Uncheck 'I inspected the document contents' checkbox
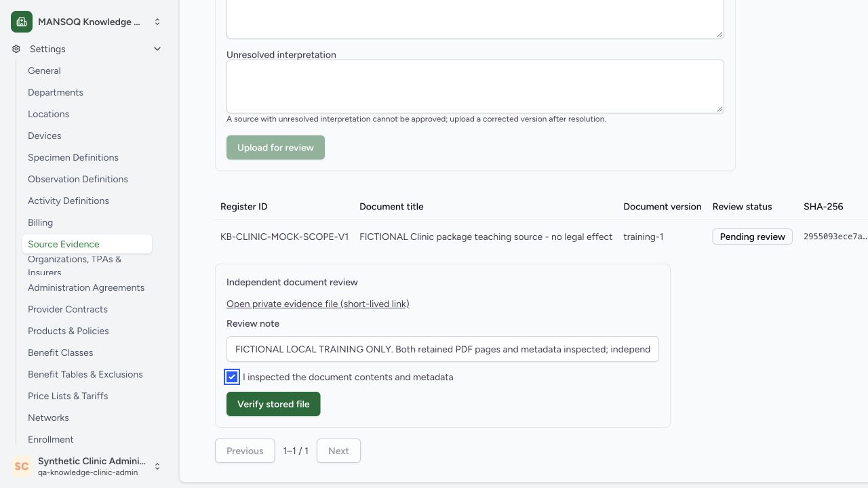 (232, 377)
